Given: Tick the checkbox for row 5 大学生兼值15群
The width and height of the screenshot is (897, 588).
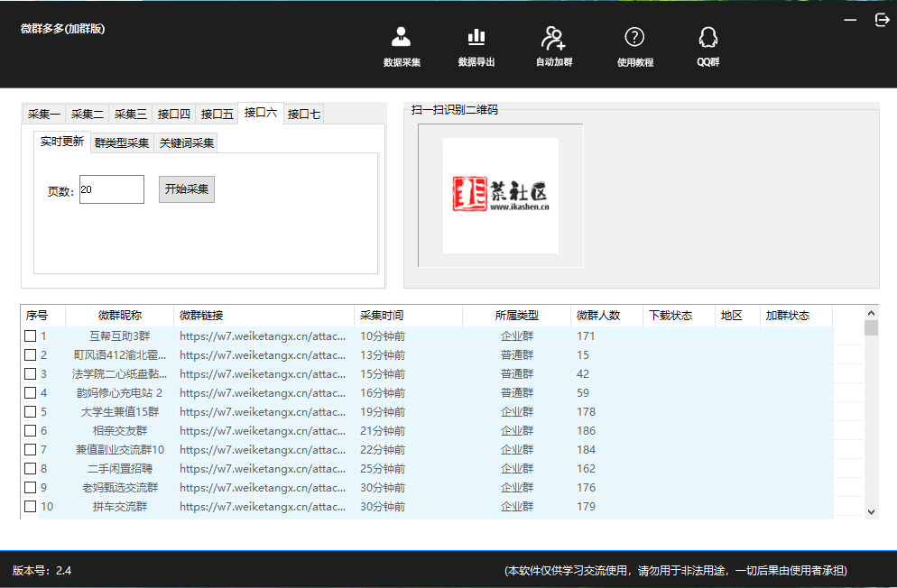Looking at the screenshot, I should [x=31, y=412].
